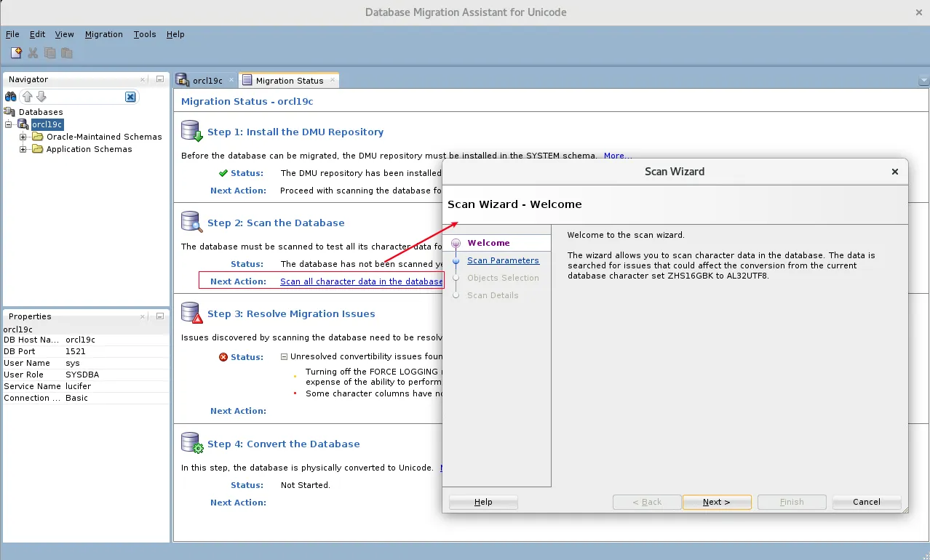Select the Paste icon in the toolbar

click(x=65, y=52)
